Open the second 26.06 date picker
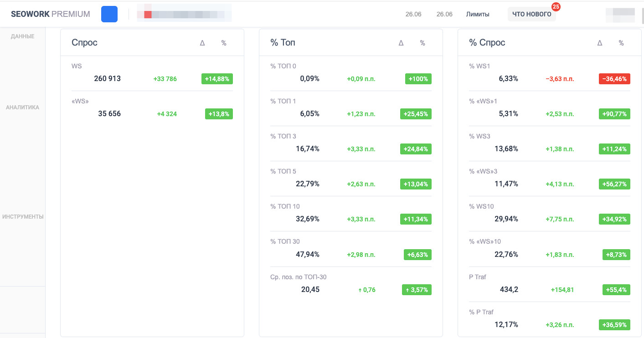Screen dimensions: 644x338 [x=444, y=14]
